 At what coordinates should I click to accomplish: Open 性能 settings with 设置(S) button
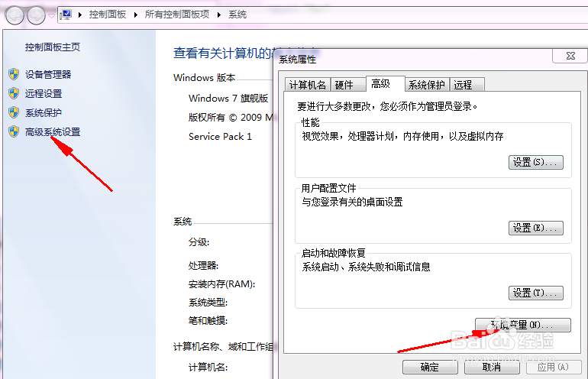pyautogui.click(x=536, y=163)
